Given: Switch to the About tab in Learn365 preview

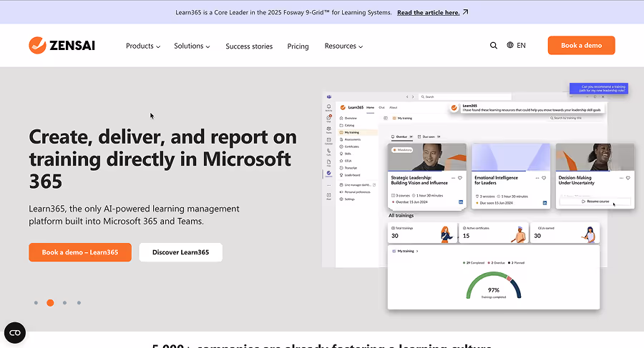Looking at the screenshot, I should 393,107.
